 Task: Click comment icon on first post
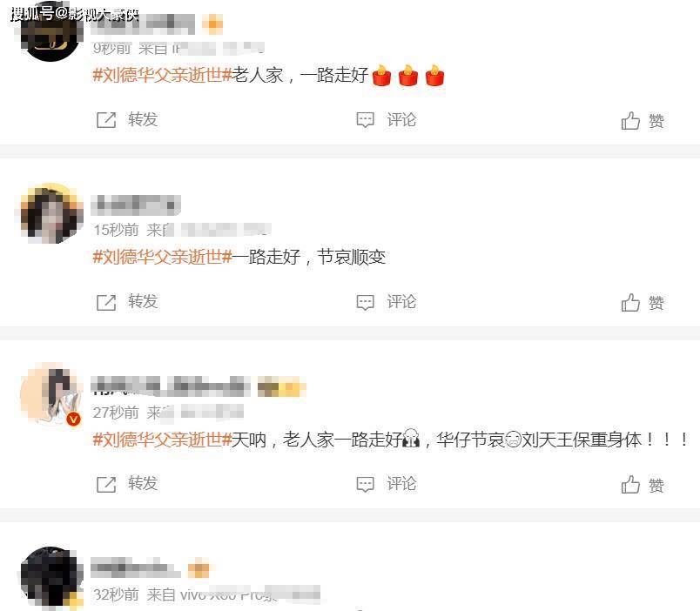[365, 120]
